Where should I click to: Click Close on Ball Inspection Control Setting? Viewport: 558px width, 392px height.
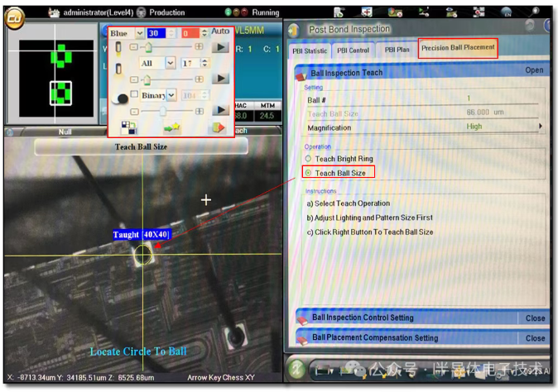click(535, 318)
